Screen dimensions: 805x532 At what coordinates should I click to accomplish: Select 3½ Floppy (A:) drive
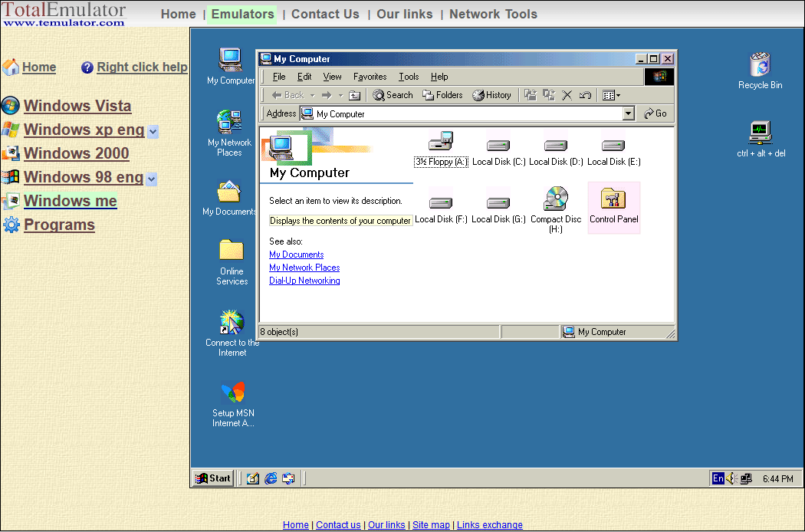(x=441, y=149)
